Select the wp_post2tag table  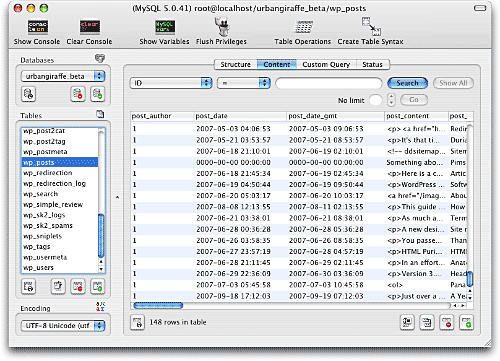point(60,141)
